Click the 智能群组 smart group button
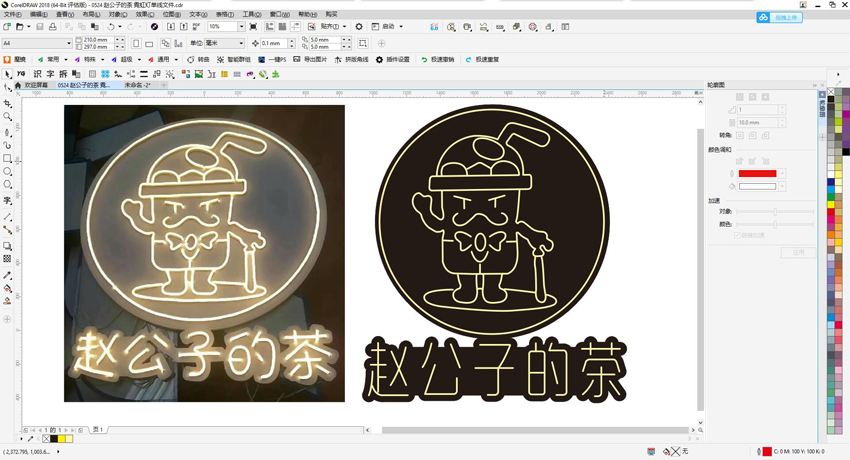This screenshot has height=460, width=850. (234, 60)
